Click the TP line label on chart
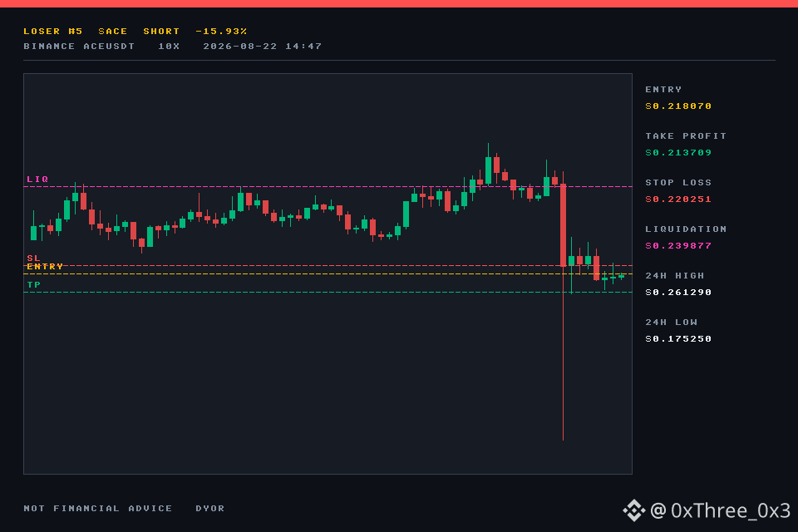The image size is (798, 532). (x=33, y=284)
